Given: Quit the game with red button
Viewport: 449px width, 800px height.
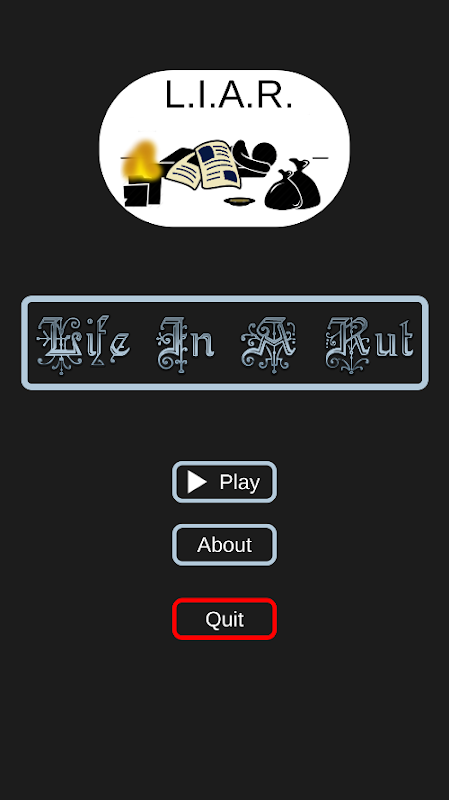Looking at the screenshot, I should pyautogui.click(x=224, y=619).
